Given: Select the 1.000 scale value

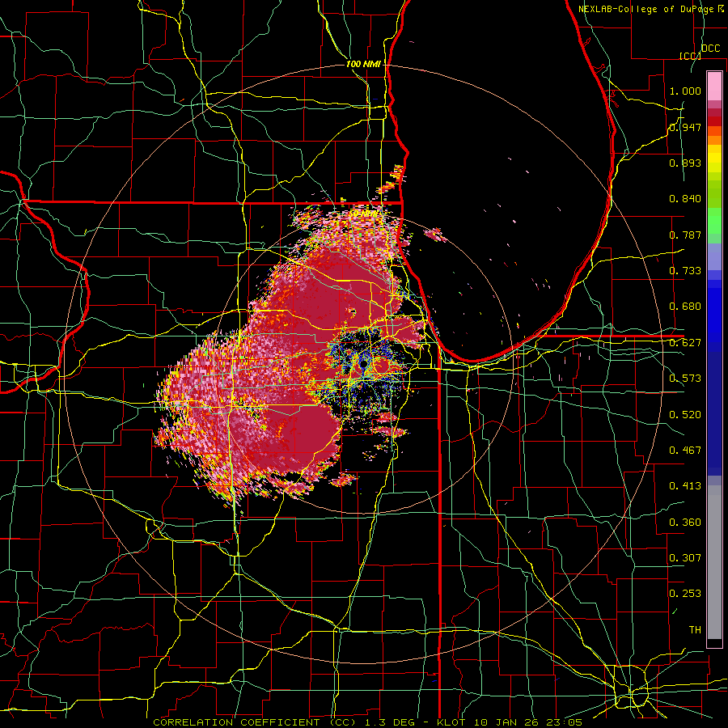Looking at the screenshot, I should tap(685, 91).
